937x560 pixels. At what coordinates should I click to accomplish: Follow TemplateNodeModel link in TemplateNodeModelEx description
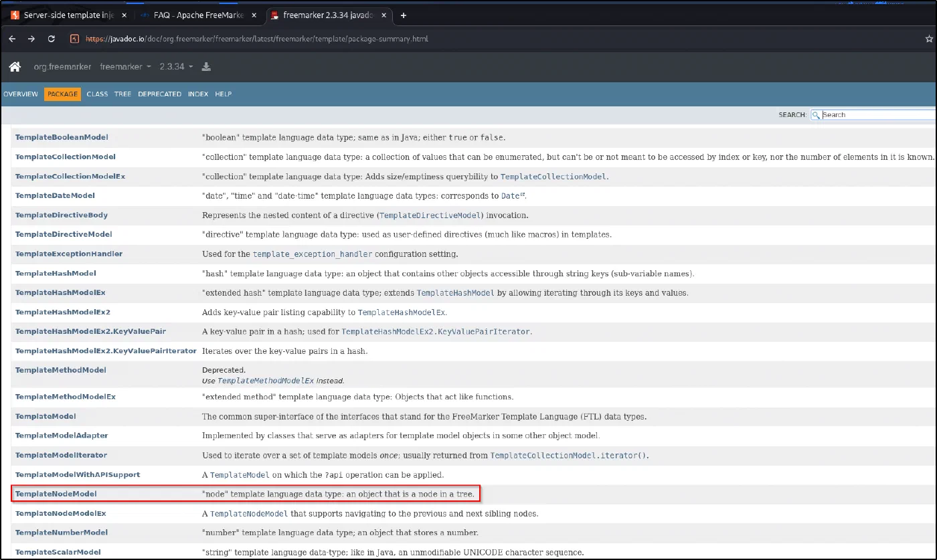[x=249, y=514]
